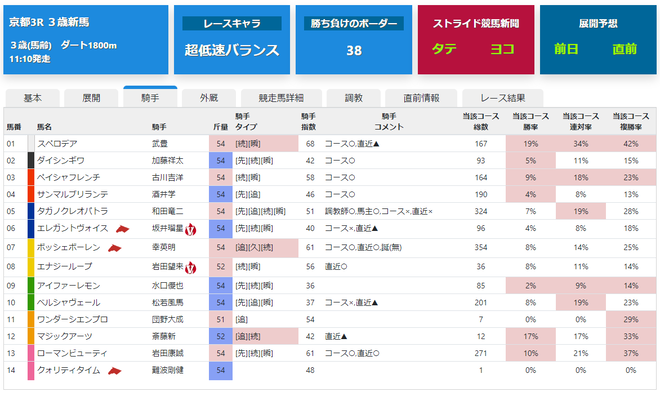The height and width of the screenshot is (396, 660).
Task: Click red horse icon beside エレガントヴォイス
Action: coord(122,229)
